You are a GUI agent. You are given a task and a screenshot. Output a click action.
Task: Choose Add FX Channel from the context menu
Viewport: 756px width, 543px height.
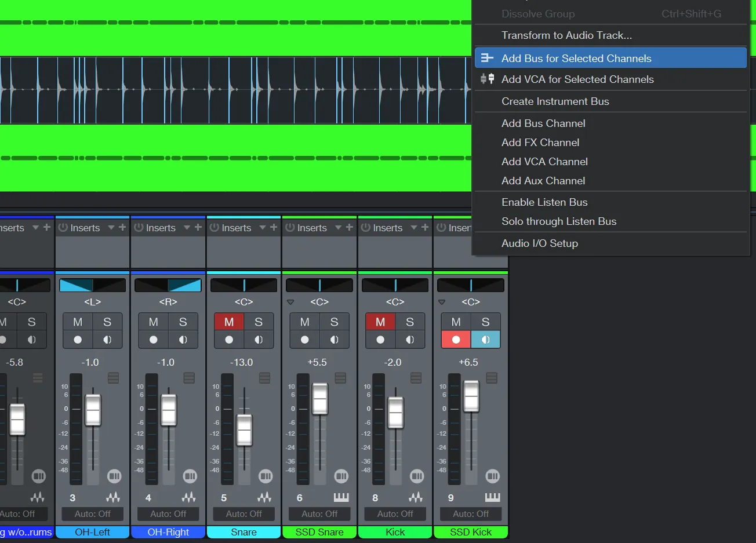click(540, 143)
